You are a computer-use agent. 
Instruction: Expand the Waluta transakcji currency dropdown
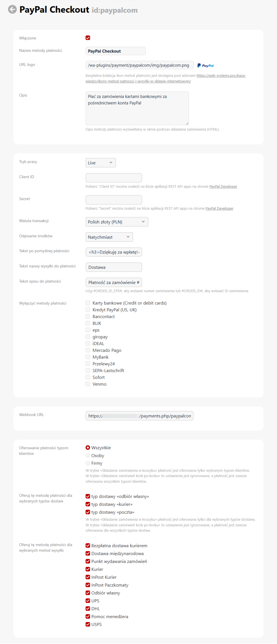point(117,222)
